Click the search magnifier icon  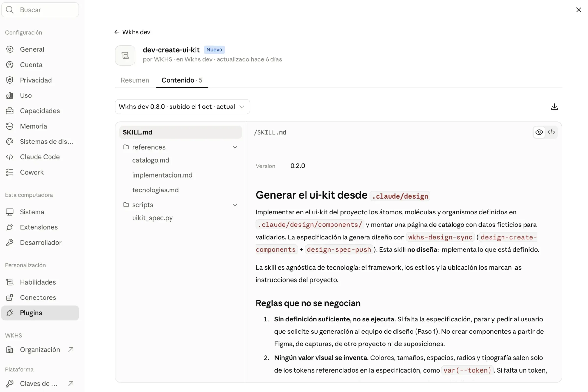[x=10, y=10]
